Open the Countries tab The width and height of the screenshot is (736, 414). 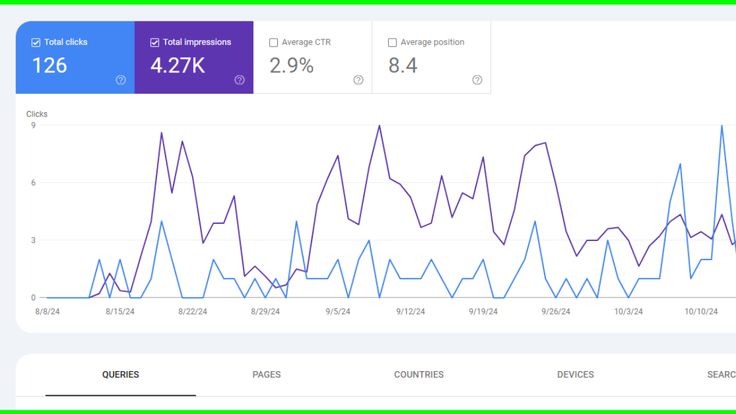coord(419,375)
